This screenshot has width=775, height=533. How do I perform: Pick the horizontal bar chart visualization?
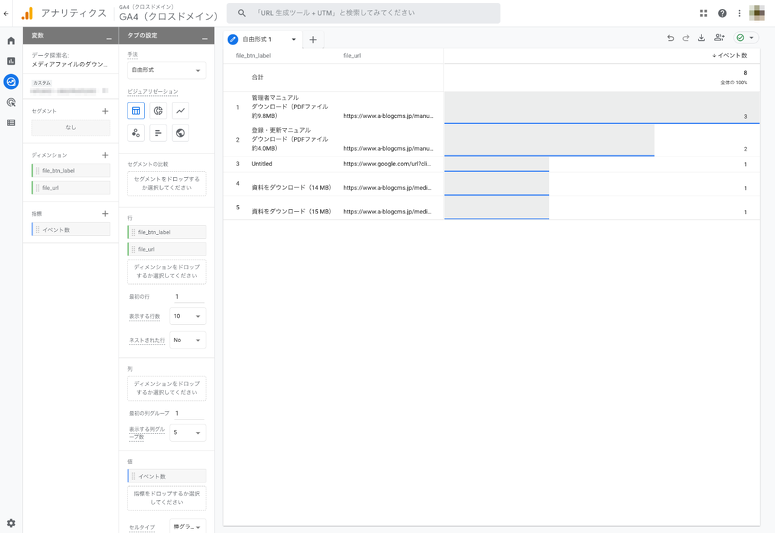coord(158,133)
